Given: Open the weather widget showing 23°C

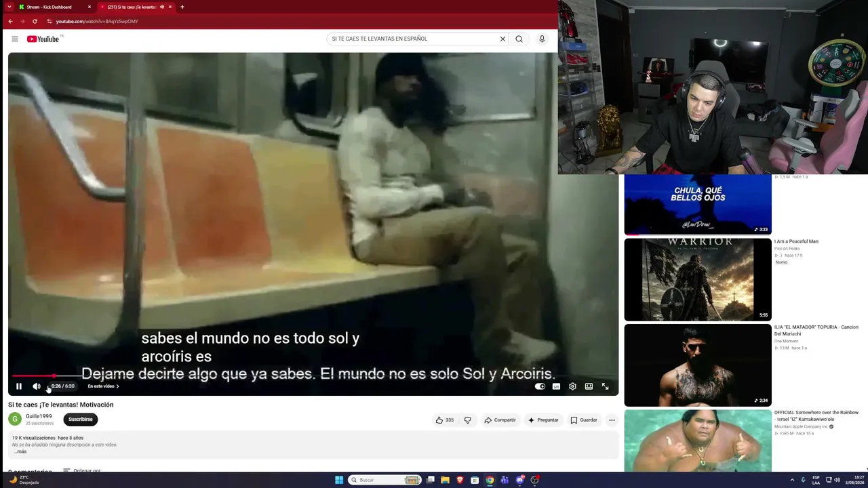Looking at the screenshot, I should 24,480.
